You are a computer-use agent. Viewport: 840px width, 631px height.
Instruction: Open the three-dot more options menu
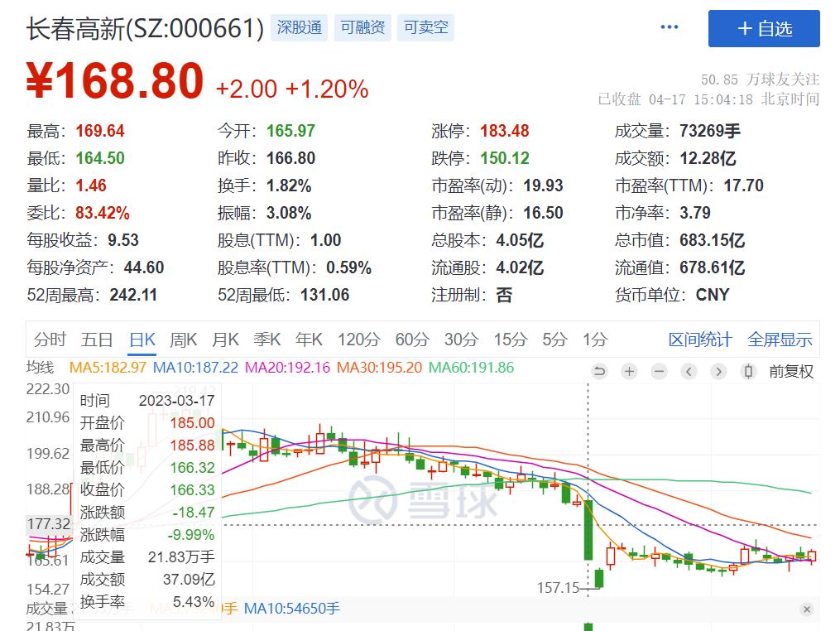[670, 26]
